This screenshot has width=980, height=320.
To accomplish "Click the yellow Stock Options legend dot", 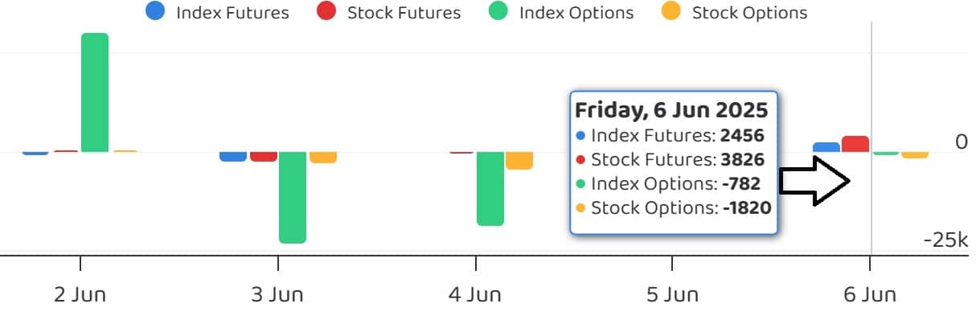I will coord(672,12).
